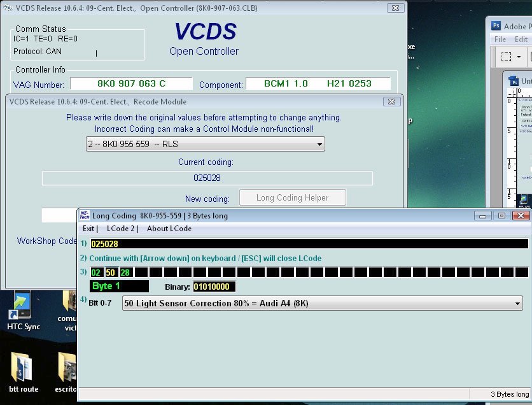
Task: Open Photoshop's File menu
Action: click(500, 39)
